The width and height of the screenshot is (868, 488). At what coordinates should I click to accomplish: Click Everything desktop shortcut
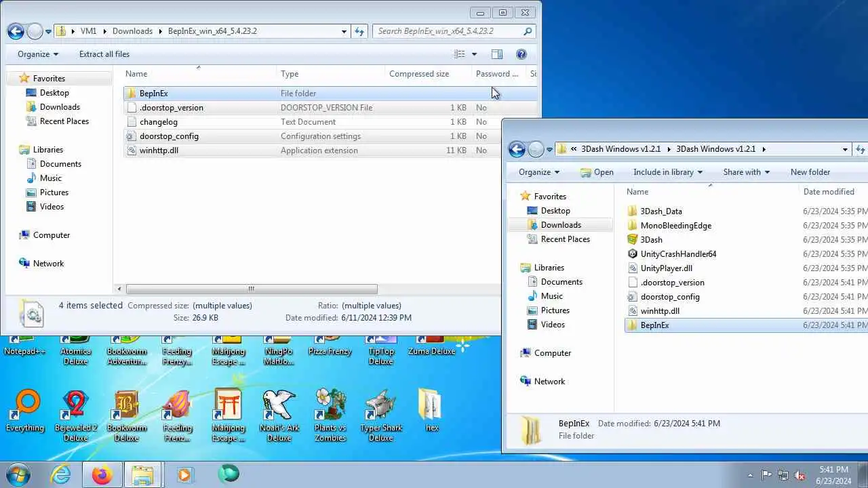pos(25,411)
